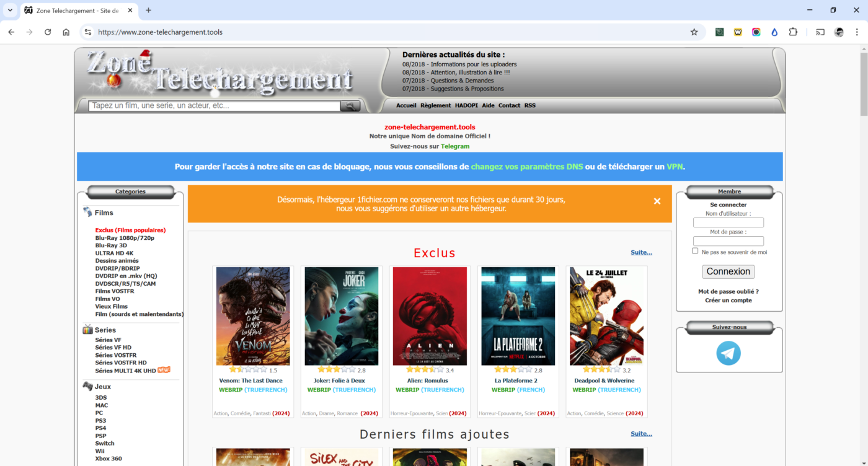Open changez vos paramètres DNS link
This screenshot has height=466, width=868.
click(526, 167)
